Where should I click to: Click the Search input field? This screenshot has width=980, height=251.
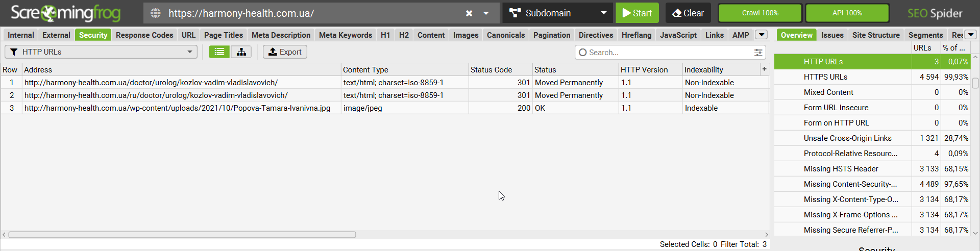pyautogui.click(x=670, y=52)
